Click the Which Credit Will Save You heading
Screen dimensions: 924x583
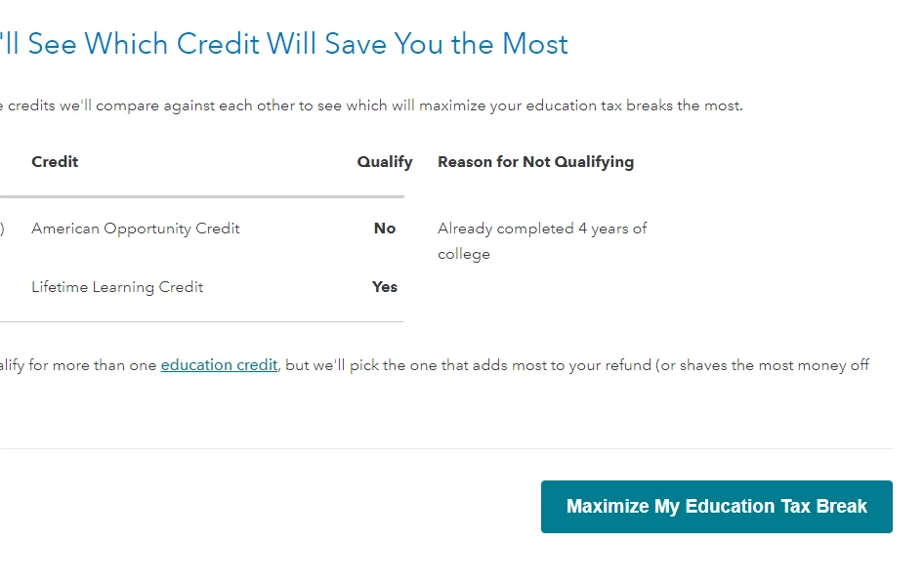[284, 44]
